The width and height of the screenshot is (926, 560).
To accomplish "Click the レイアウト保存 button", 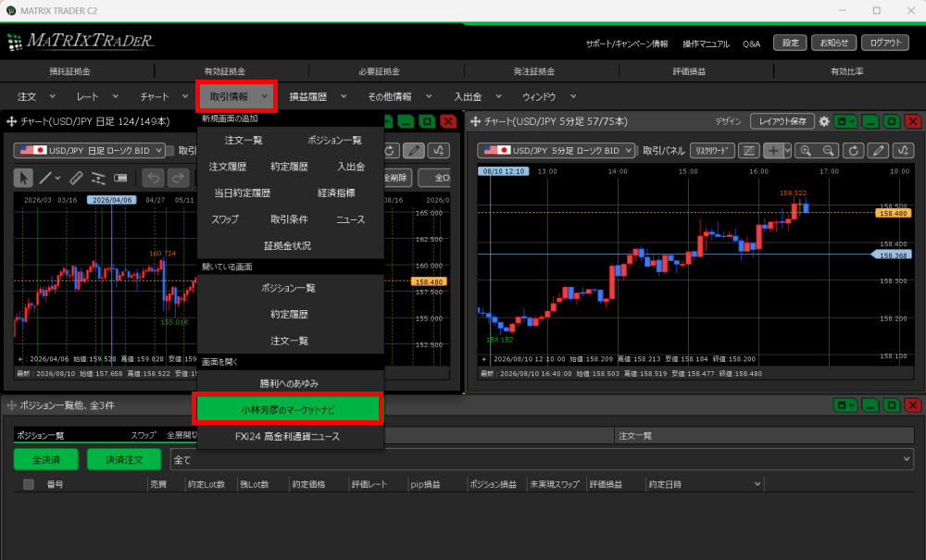I will tap(782, 121).
